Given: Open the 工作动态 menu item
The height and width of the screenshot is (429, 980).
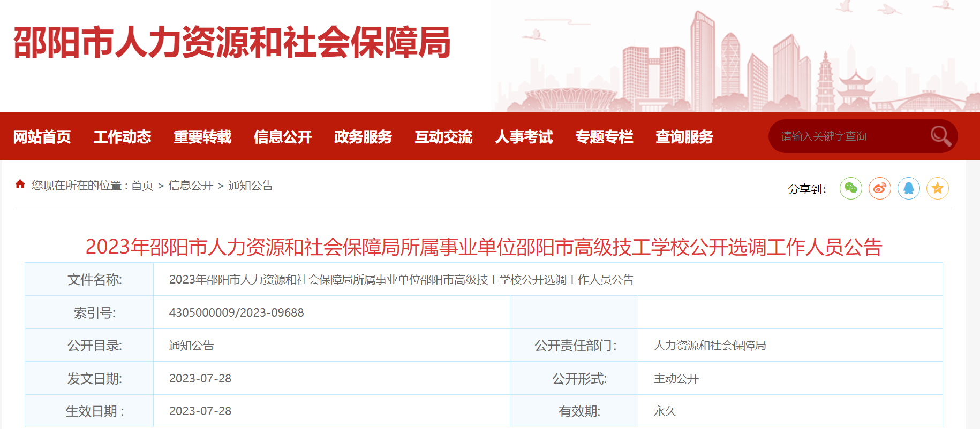Looking at the screenshot, I should coord(122,137).
